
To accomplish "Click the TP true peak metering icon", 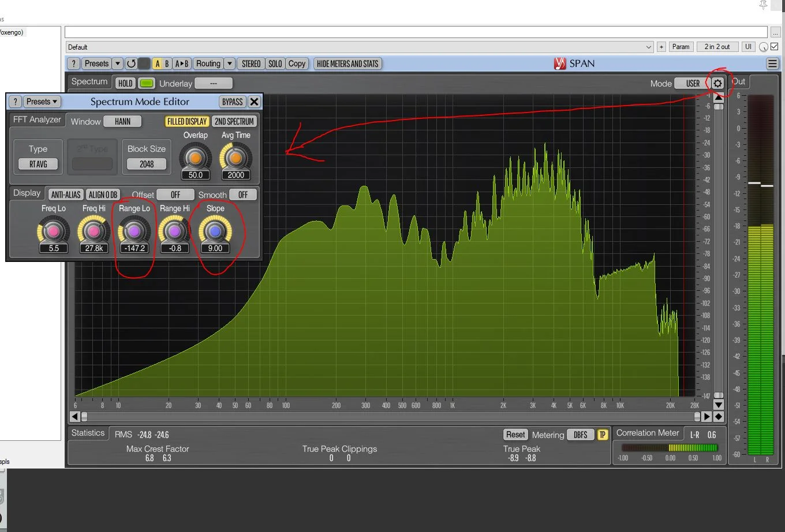I will [x=603, y=434].
